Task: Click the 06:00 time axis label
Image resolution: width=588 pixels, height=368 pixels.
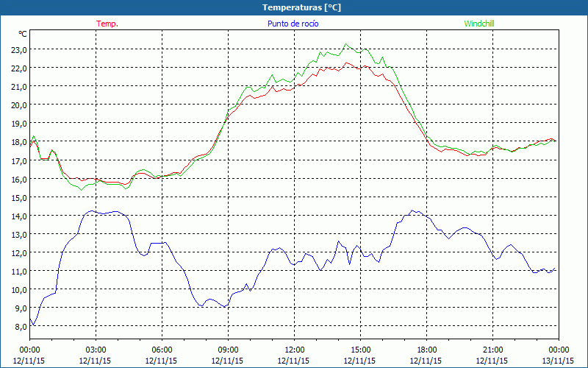Action: tap(162, 350)
